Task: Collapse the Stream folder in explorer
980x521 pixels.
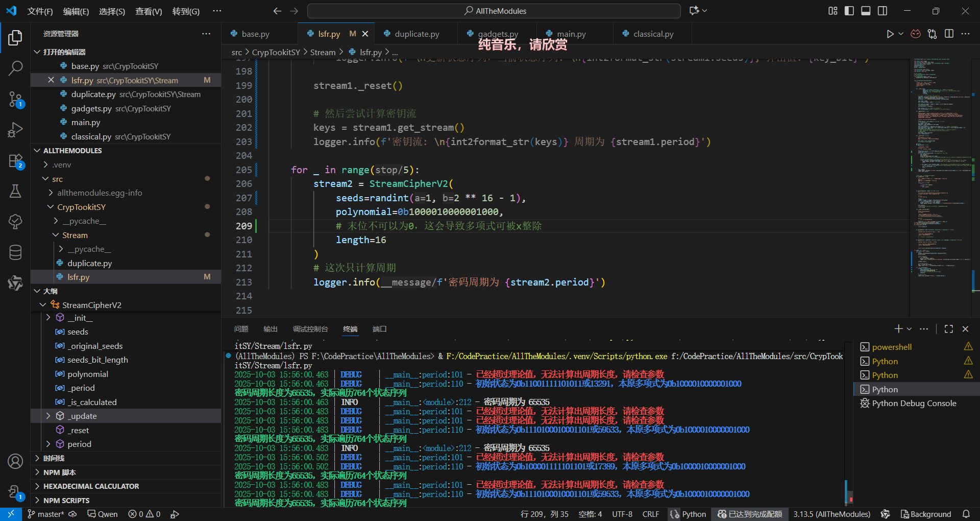Action: click(75, 235)
